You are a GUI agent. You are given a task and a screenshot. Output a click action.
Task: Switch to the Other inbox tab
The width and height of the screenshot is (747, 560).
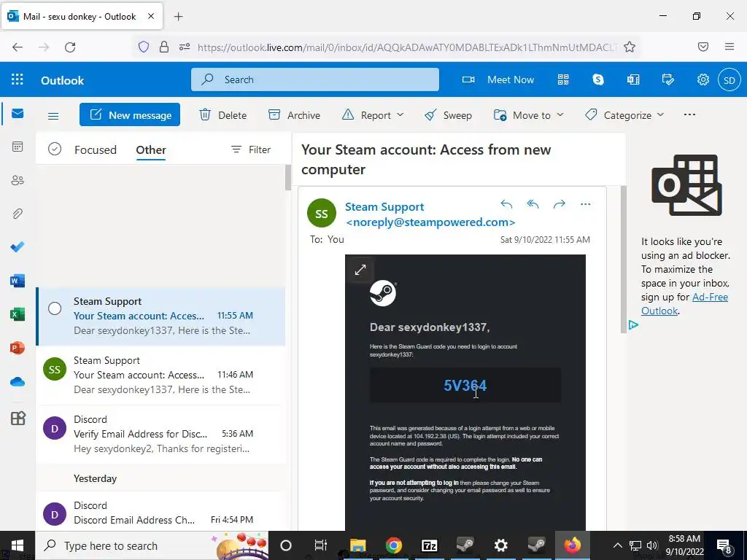[x=151, y=150]
